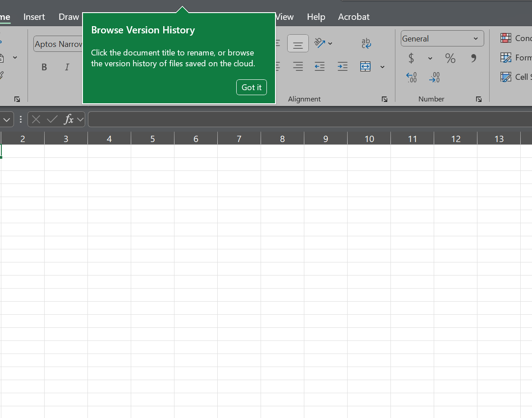Expand accounting format dropdown arrow
The image size is (532, 418).
[430, 58]
